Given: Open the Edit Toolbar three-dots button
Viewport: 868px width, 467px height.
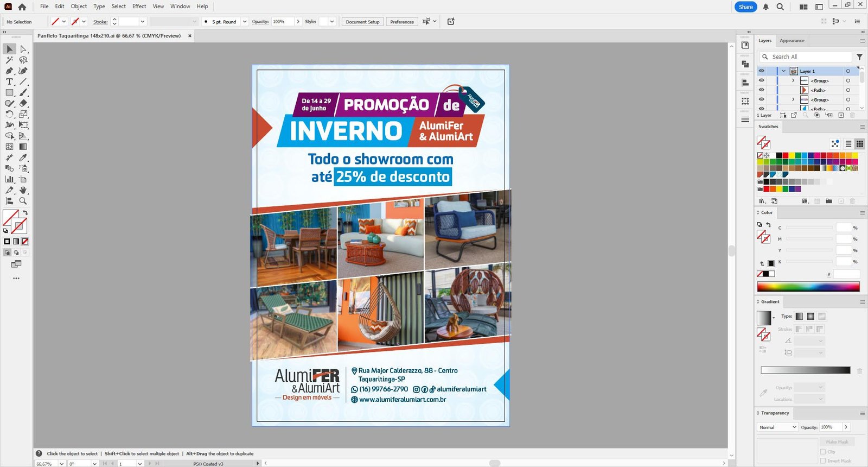Looking at the screenshot, I should [x=16, y=278].
